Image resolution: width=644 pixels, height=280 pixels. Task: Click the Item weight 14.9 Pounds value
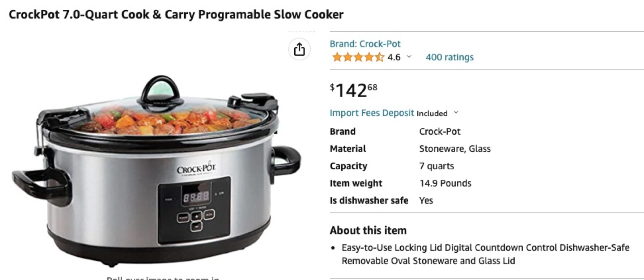click(445, 183)
